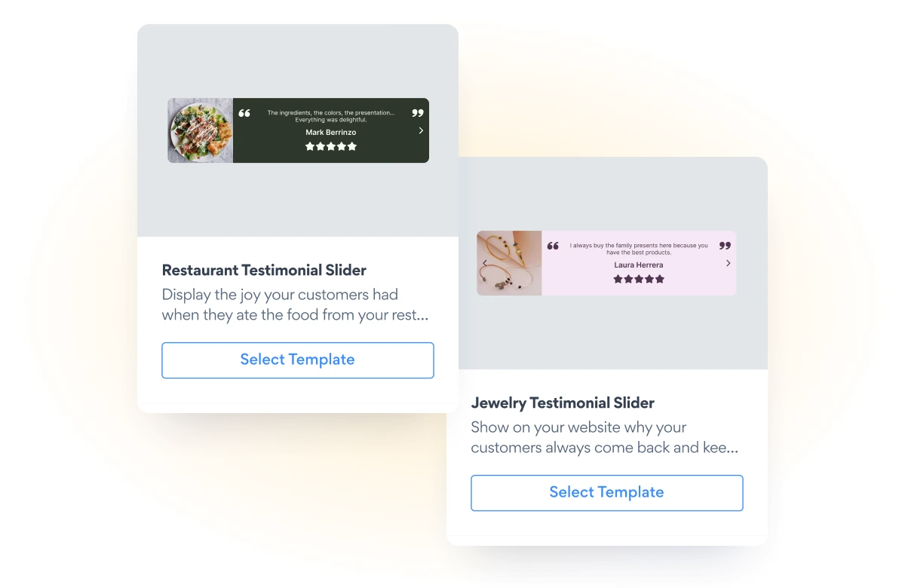Click opening quote icon in jewelry testimonial

coord(553,246)
